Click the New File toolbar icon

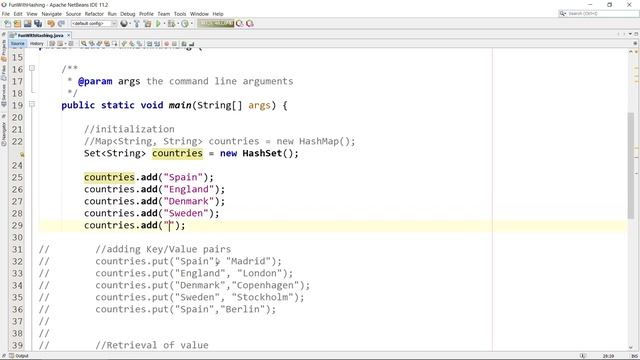(x=7, y=24)
